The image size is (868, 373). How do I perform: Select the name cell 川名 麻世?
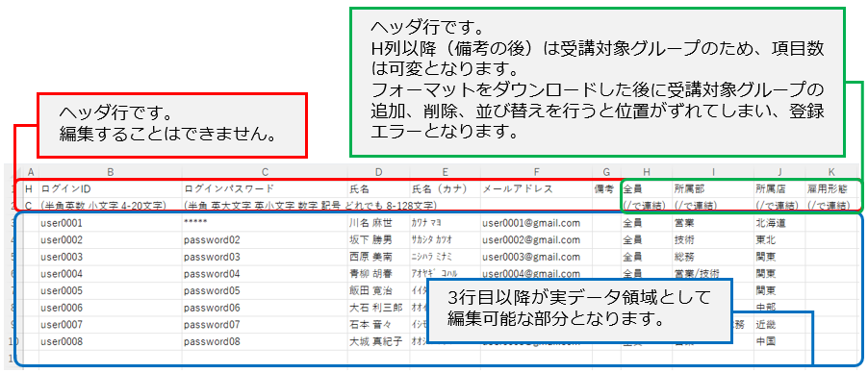pos(378,223)
